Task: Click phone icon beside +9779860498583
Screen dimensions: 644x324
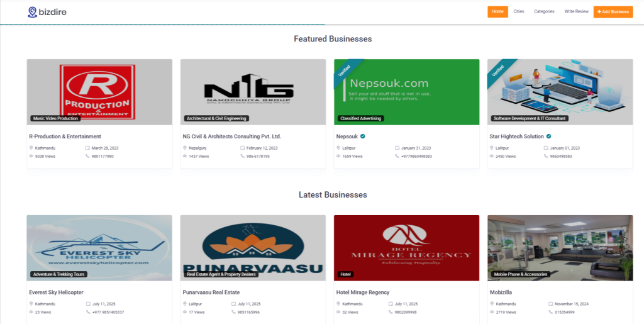Action: click(x=397, y=157)
